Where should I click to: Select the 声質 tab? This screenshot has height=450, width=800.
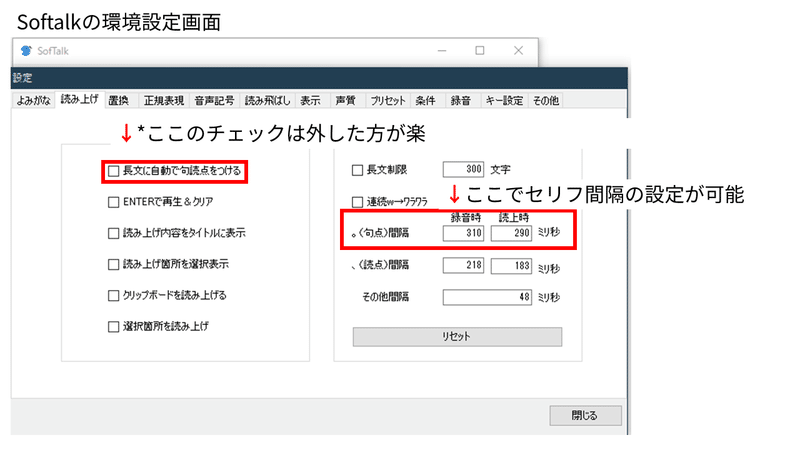(x=345, y=101)
